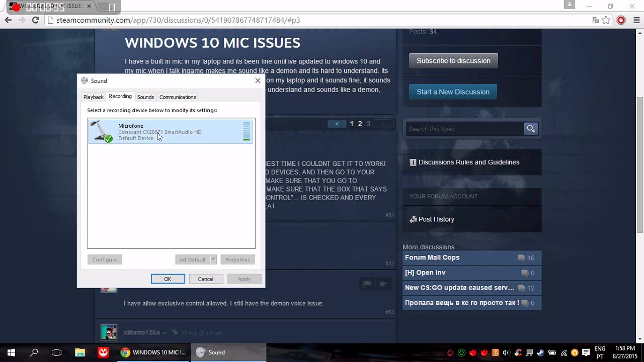Viewport: 644px width, 362px height.
Task: Bookmark this page with the star icon
Action: point(606,20)
